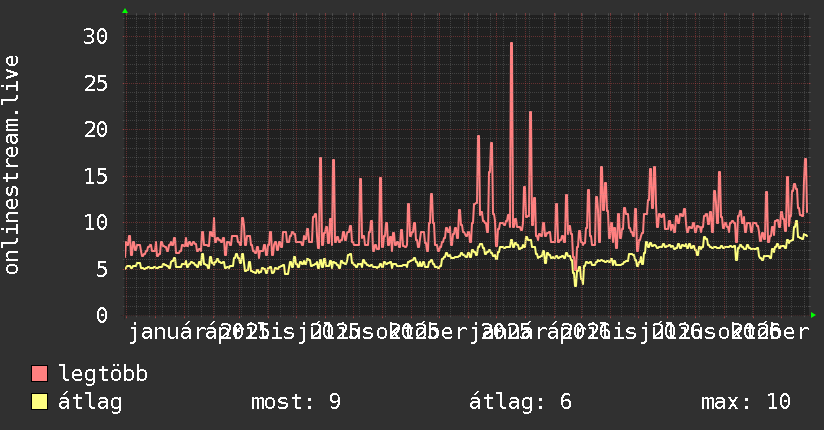The image size is (824, 430).
Task: Click the y-axis label 25
Action: 96,84
